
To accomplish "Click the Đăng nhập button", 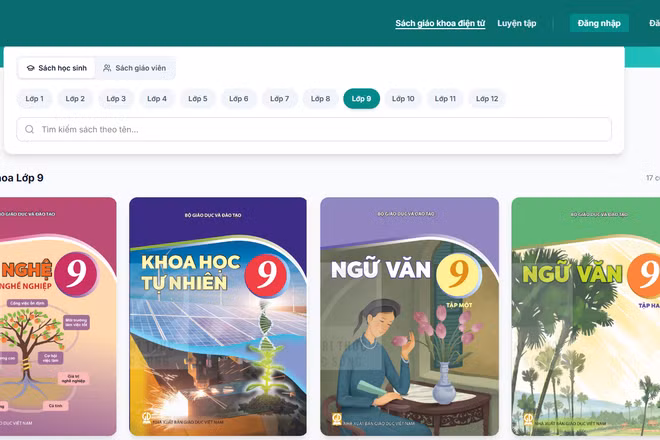I will click(599, 23).
